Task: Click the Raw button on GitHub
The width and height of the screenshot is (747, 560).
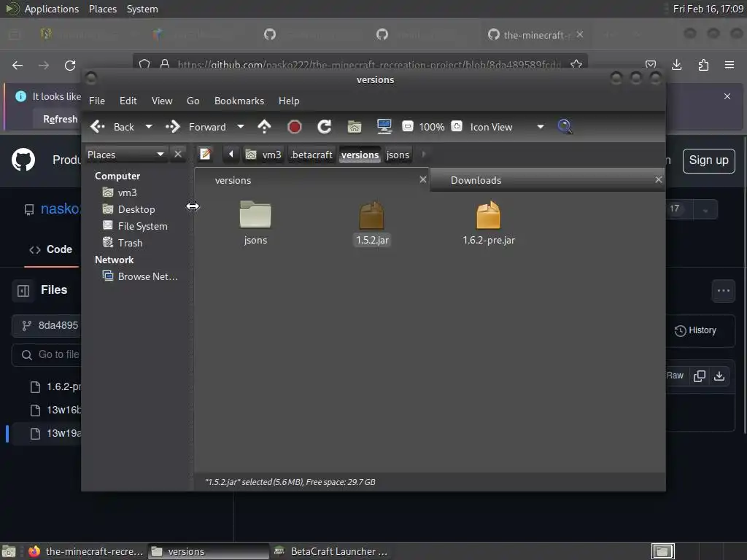Action: click(675, 376)
